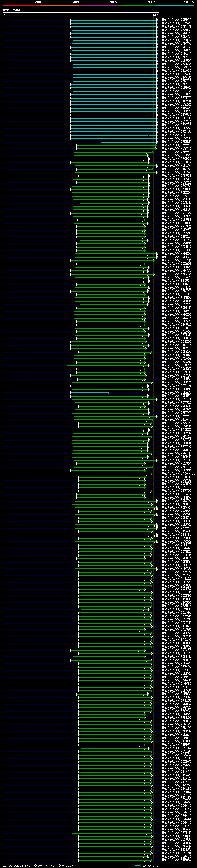Click the orange ~40% identity legend bar
Screen dimensions: 197x868
click(60, 6)
